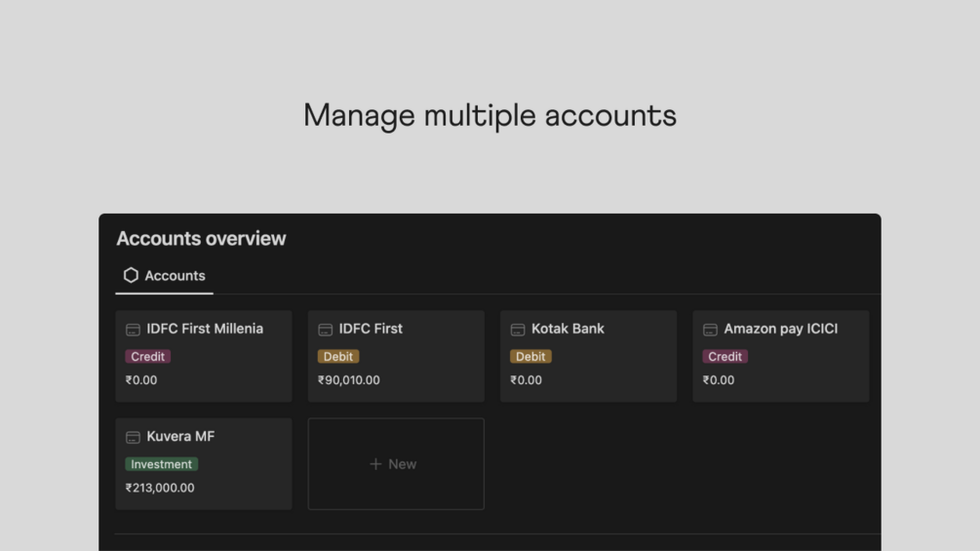Open the IDFC First Millenia account title
Screen dimensions: 980x551
coord(205,329)
